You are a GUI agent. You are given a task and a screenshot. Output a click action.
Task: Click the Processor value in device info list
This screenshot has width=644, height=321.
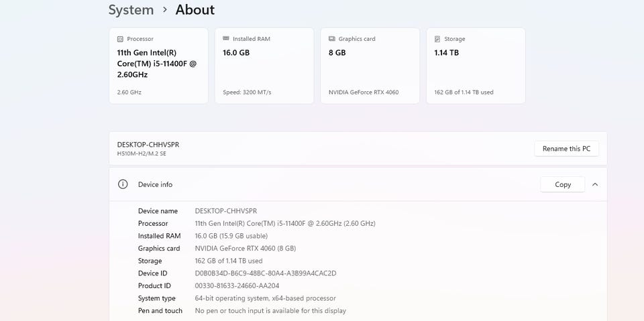(285, 223)
